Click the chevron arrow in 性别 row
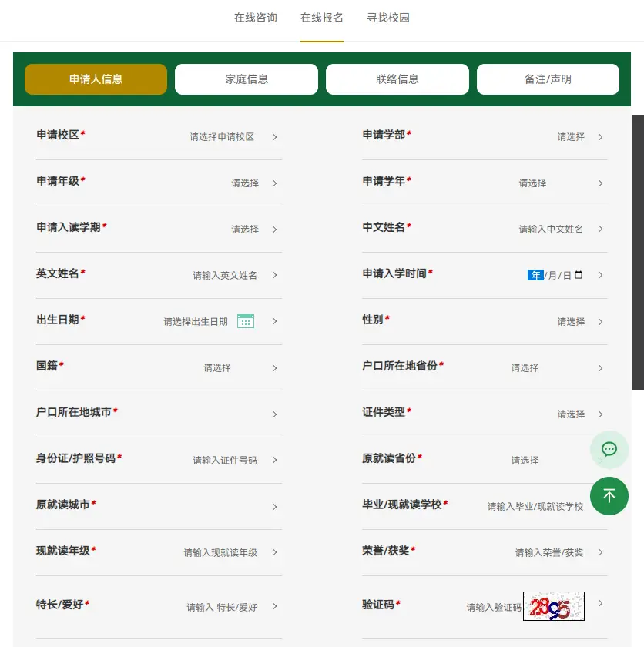Image resolution: width=644 pixels, height=647 pixels. click(x=601, y=322)
